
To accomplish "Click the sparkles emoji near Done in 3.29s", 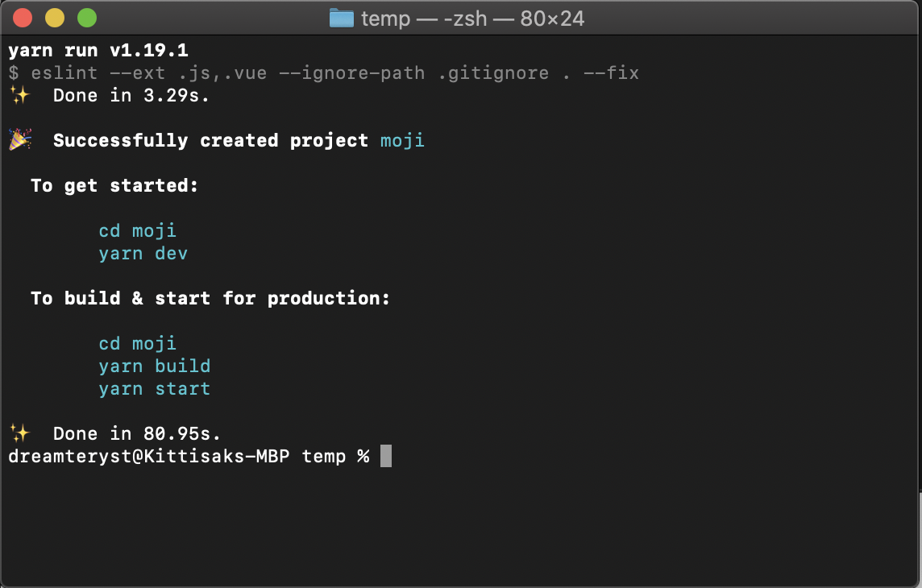I will pos(20,93).
